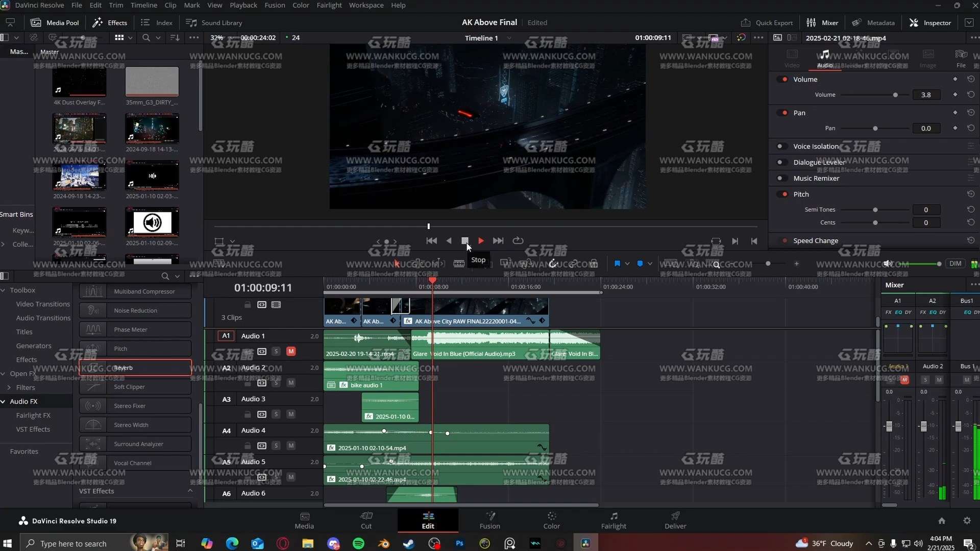Open the Mixer panel
Viewport: 980px width, 551px height.
(x=822, y=22)
